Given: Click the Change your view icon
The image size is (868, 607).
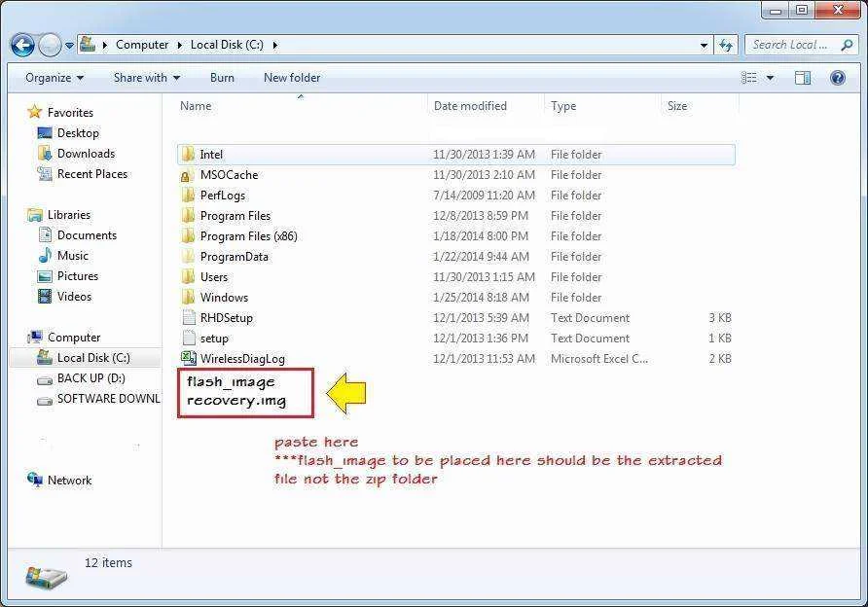Looking at the screenshot, I should click(x=749, y=78).
